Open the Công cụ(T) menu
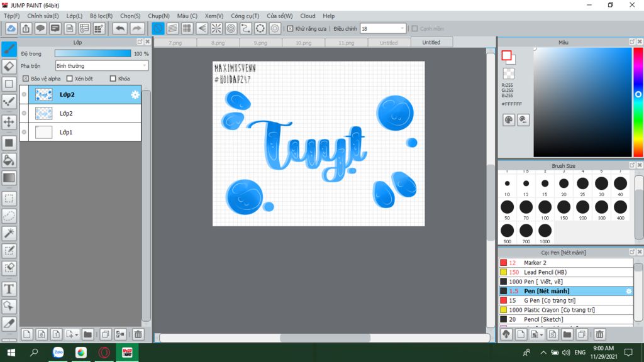Image resolution: width=644 pixels, height=362 pixels. 245,16
